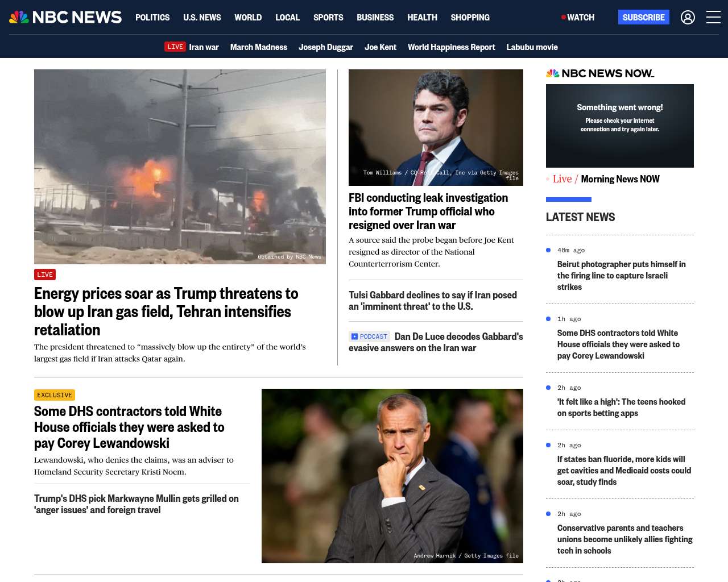
Task: Open the Iran war trending topic
Action: tap(204, 47)
